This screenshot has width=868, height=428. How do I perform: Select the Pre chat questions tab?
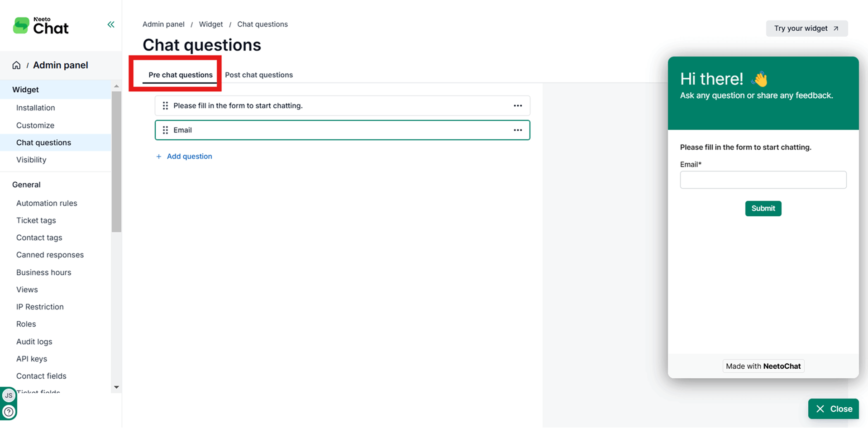tap(180, 75)
